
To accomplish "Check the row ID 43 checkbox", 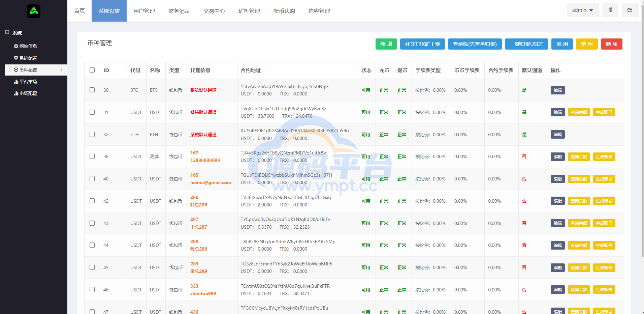I will pyautogui.click(x=92, y=223).
